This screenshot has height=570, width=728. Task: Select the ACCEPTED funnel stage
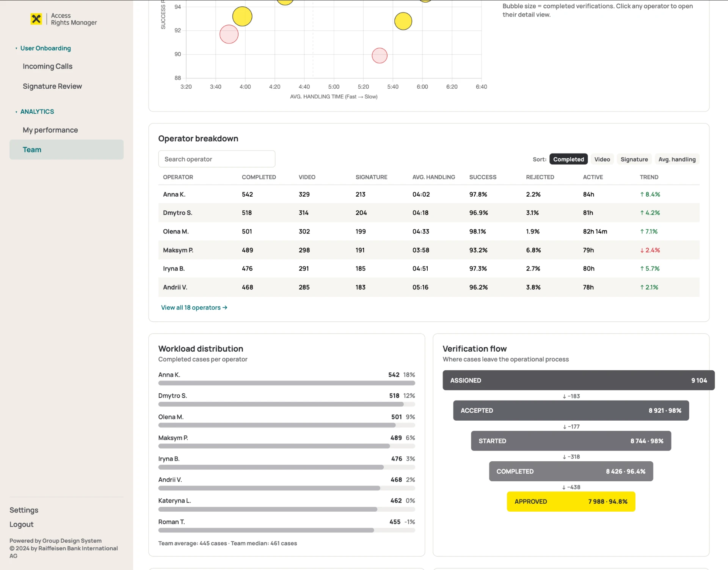click(571, 411)
